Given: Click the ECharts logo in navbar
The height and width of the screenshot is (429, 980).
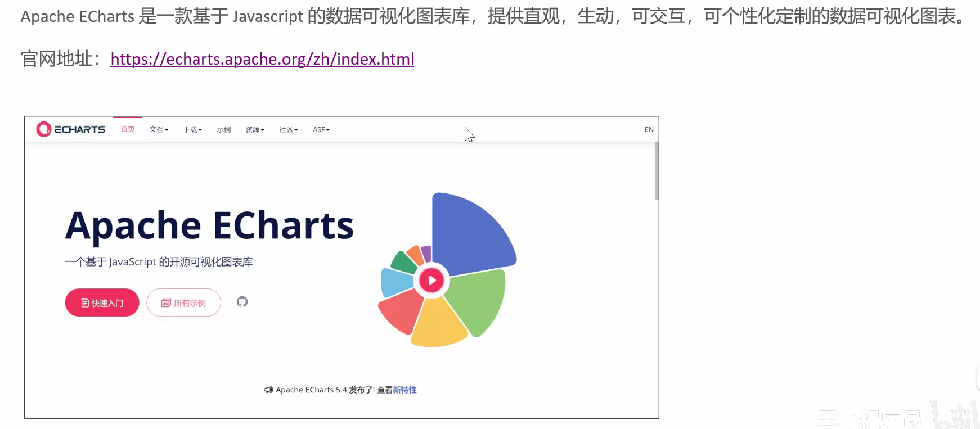Looking at the screenshot, I should point(71,129).
